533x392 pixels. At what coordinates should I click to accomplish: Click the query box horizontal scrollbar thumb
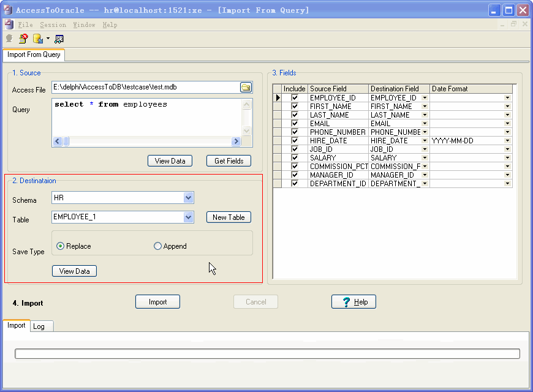point(66,141)
